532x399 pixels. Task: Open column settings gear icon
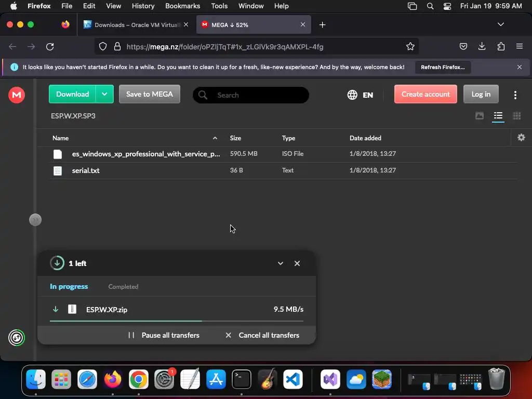pos(521,137)
